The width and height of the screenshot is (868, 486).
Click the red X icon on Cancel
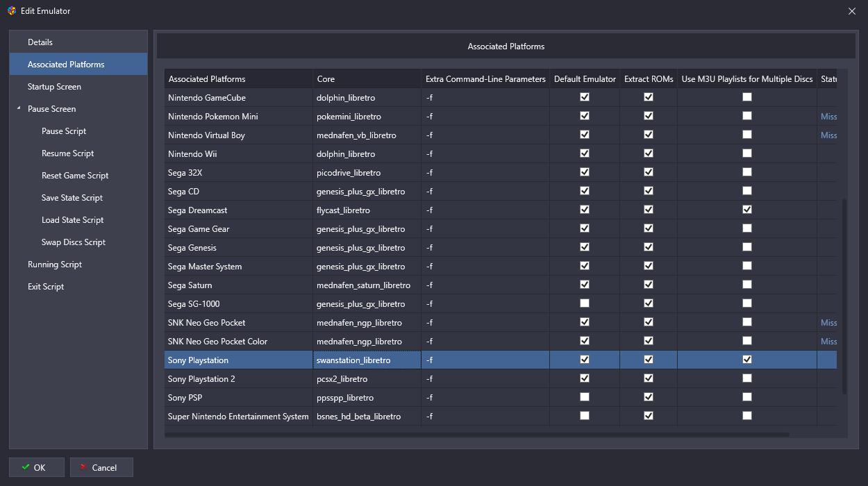click(x=83, y=467)
